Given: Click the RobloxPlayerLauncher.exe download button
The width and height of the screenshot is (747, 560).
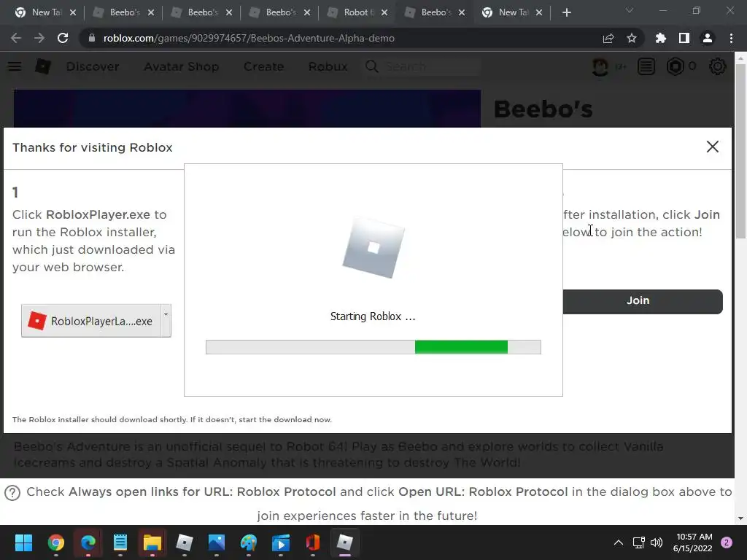Looking at the screenshot, I should pos(91,321).
